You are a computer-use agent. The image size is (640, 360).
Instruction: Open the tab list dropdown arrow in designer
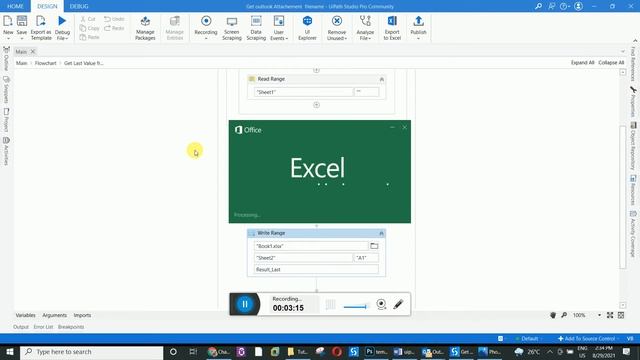(623, 51)
